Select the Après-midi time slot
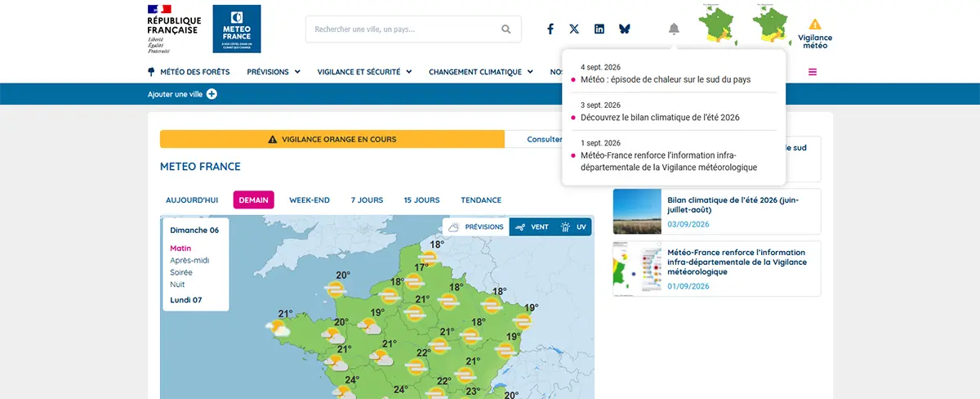The width and height of the screenshot is (980, 399). (x=189, y=260)
